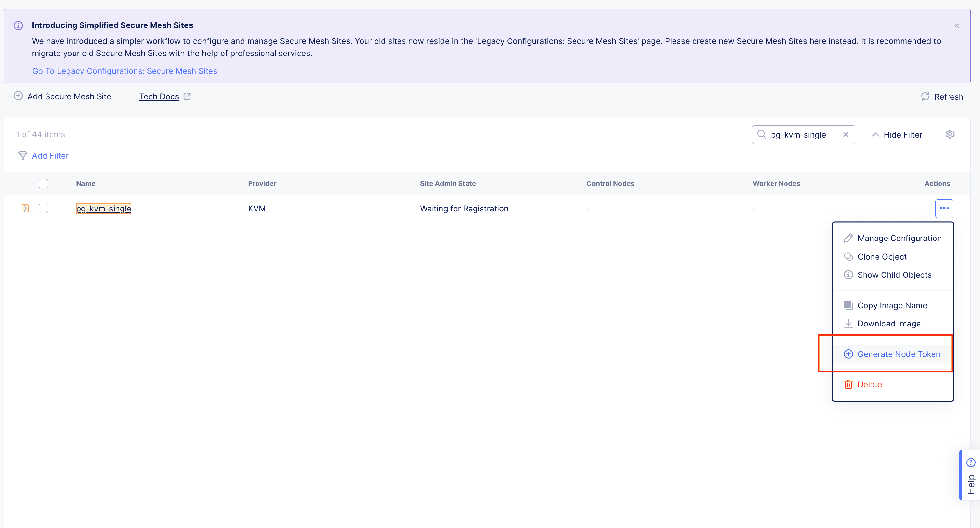Dismiss the Secure Mesh Sites banner
This screenshot has height=528, width=980.
tap(956, 26)
